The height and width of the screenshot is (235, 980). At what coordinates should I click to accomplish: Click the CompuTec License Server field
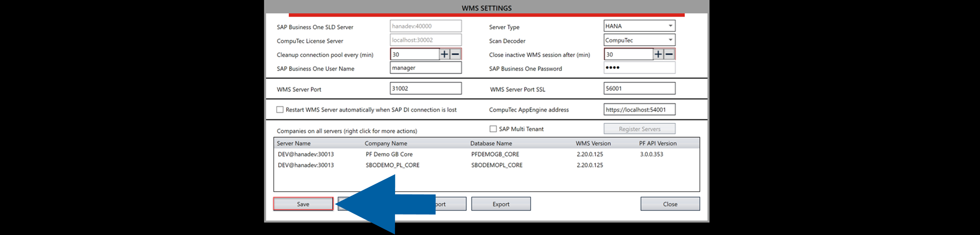tap(426, 40)
